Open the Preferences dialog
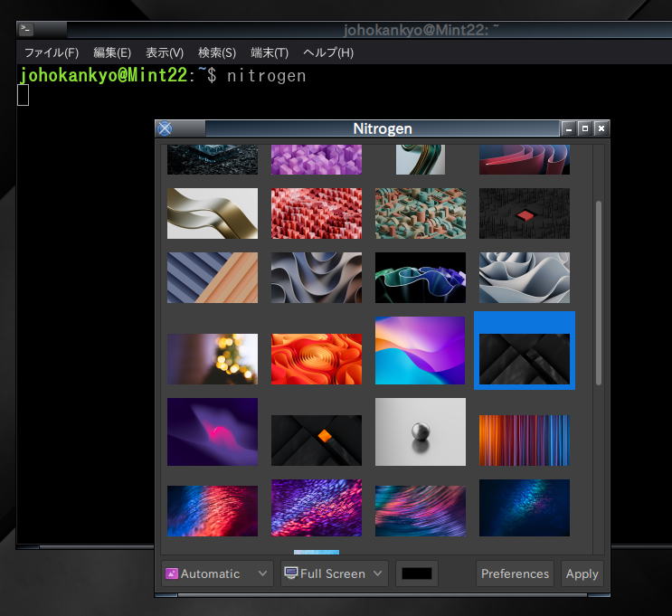 tap(515, 573)
